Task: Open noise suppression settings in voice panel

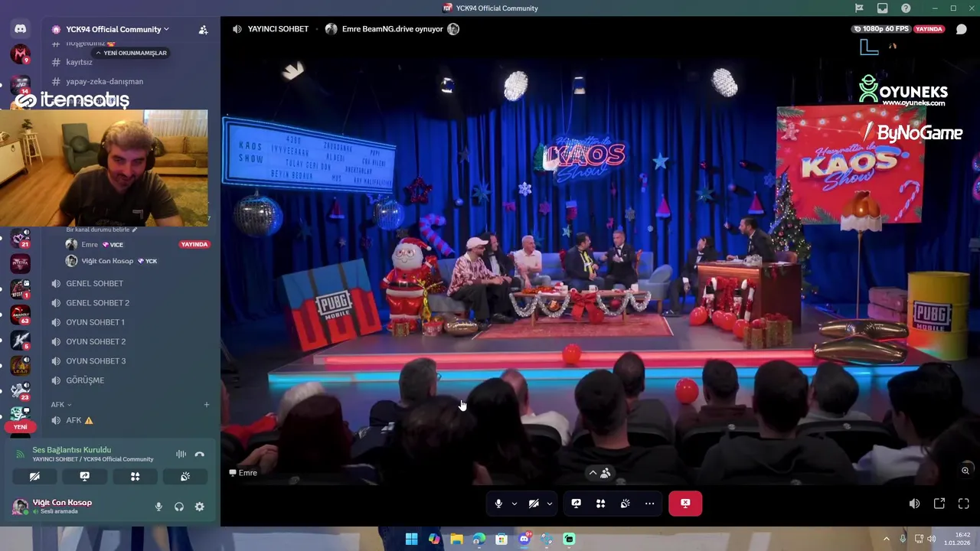Action: tap(181, 454)
